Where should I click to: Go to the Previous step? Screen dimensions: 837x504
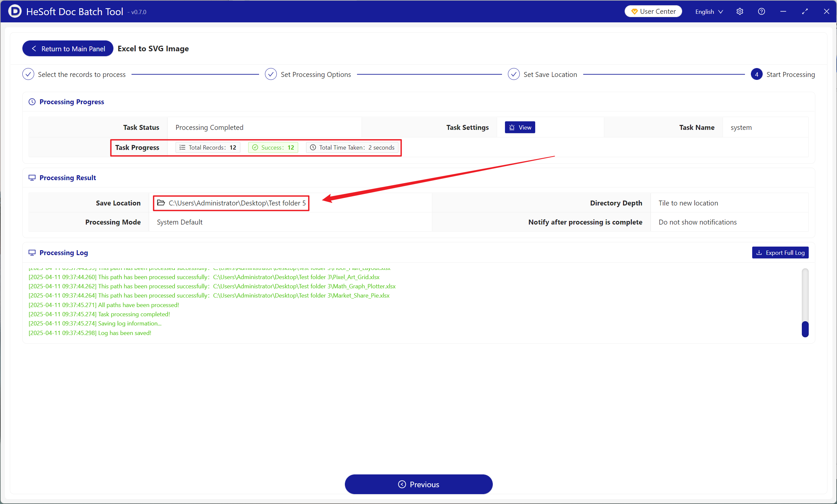coord(418,484)
